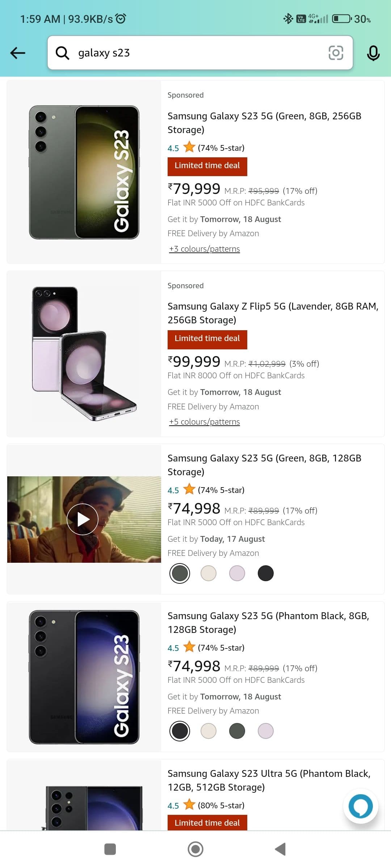Choose black swatch on Green 128GB listing
391x868 pixels.
pos(266,573)
